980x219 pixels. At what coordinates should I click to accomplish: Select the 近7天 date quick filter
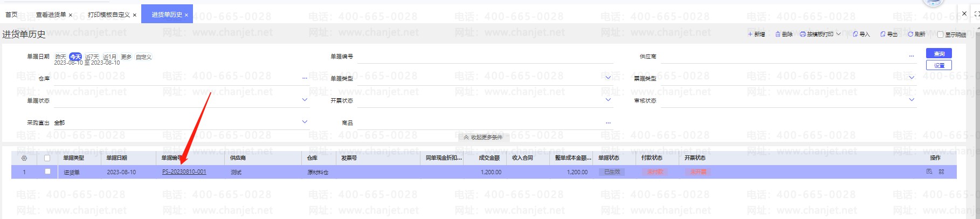[92, 57]
